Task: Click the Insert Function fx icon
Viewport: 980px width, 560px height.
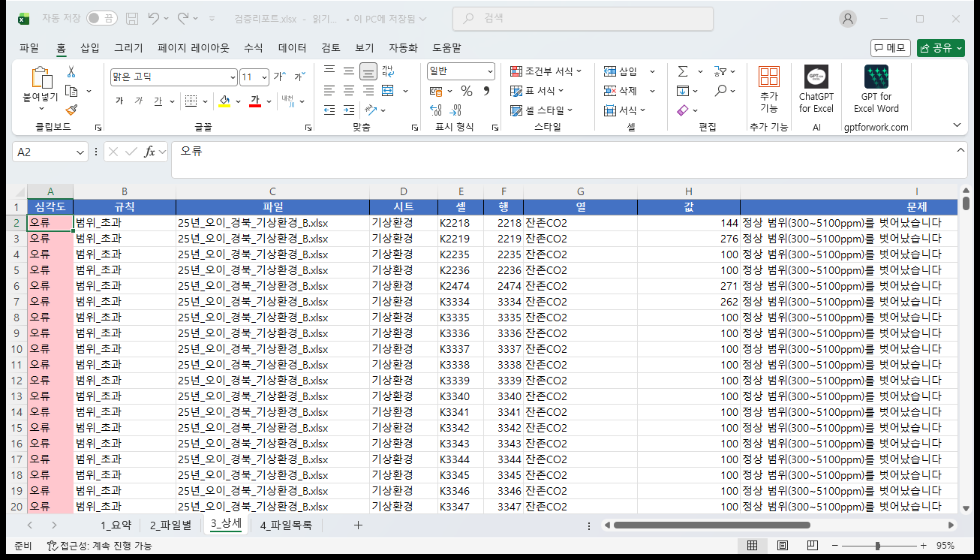Action: point(150,152)
